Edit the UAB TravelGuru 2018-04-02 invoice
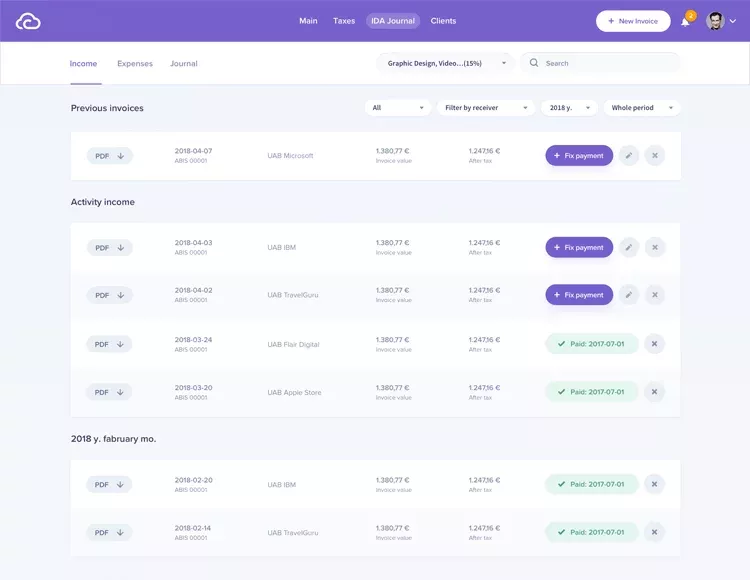Screen dimensions: 750x580 (628, 295)
